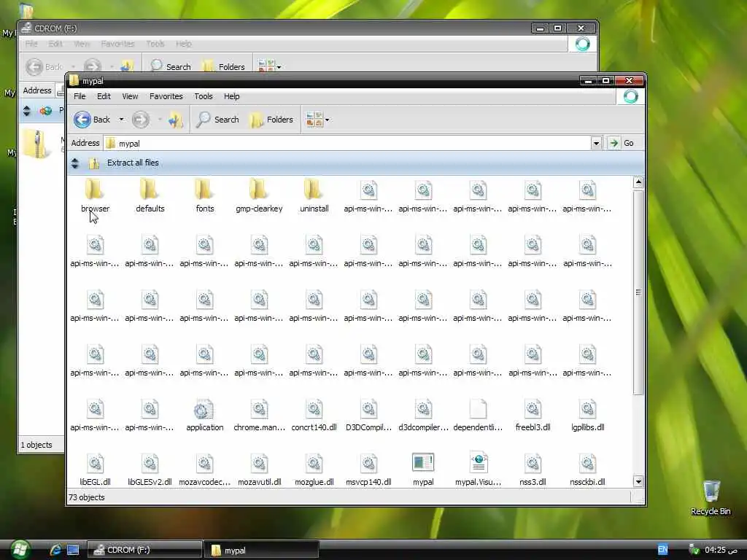Click the EN language indicator
This screenshot has height=560, width=747.
tap(662, 550)
